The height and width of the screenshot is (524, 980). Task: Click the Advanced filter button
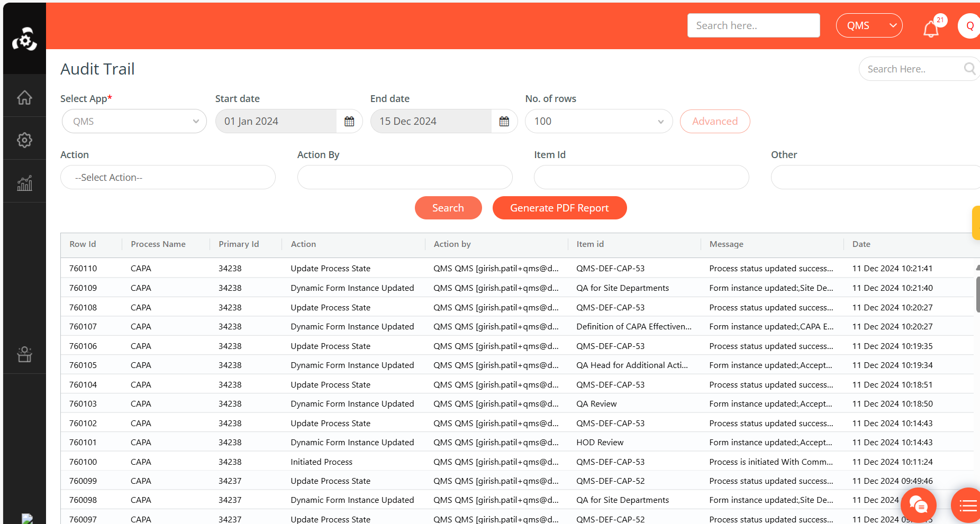coord(714,122)
